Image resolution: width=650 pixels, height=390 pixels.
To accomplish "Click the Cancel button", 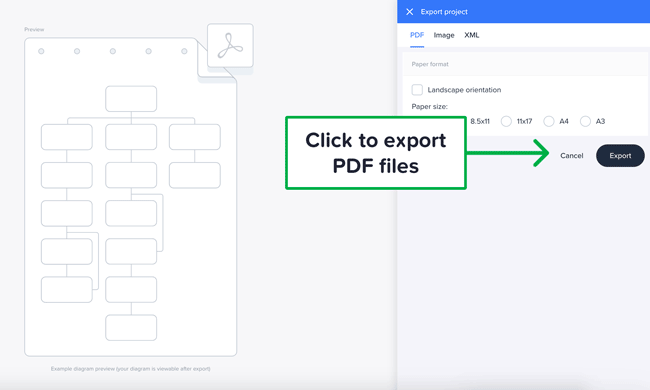I will tap(572, 155).
